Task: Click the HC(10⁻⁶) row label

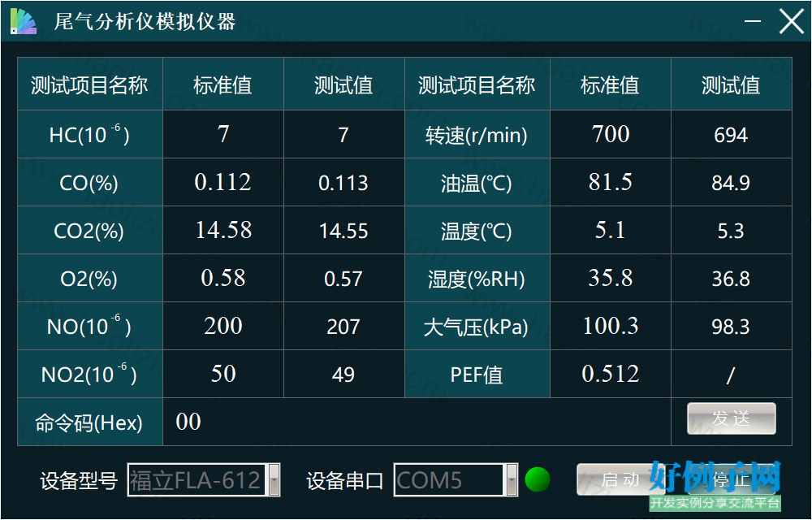Action: click(89, 134)
